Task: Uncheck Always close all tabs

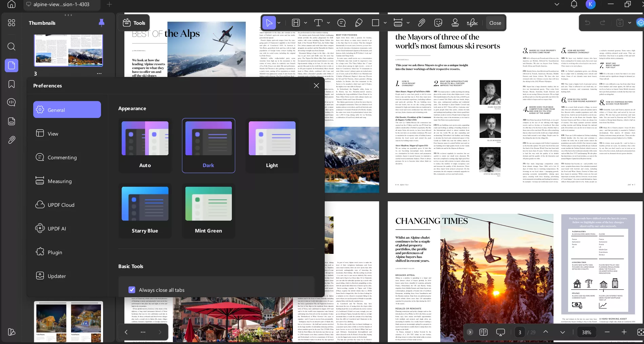Action: click(132, 290)
